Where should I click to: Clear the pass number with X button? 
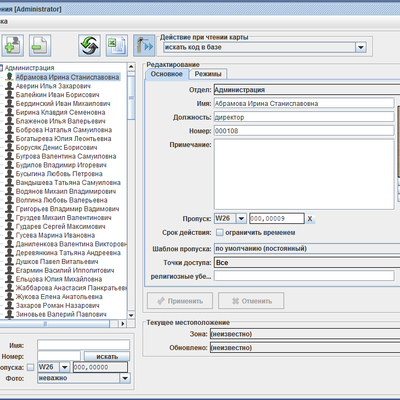[x=310, y=219]
